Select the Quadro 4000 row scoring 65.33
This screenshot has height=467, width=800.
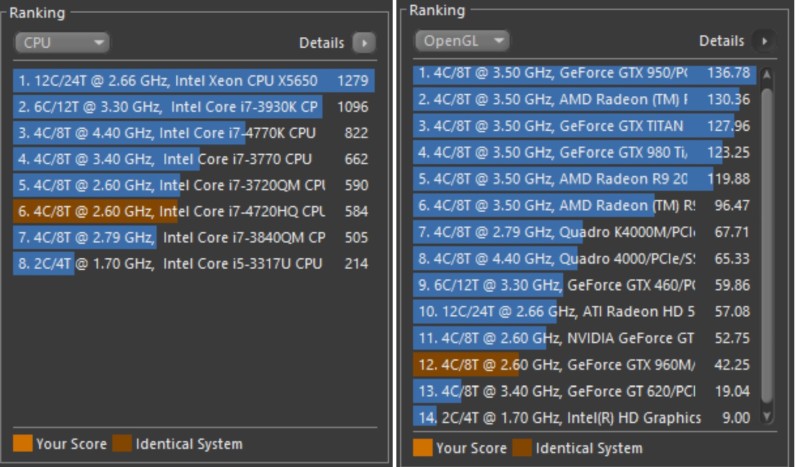pos(585,258)
